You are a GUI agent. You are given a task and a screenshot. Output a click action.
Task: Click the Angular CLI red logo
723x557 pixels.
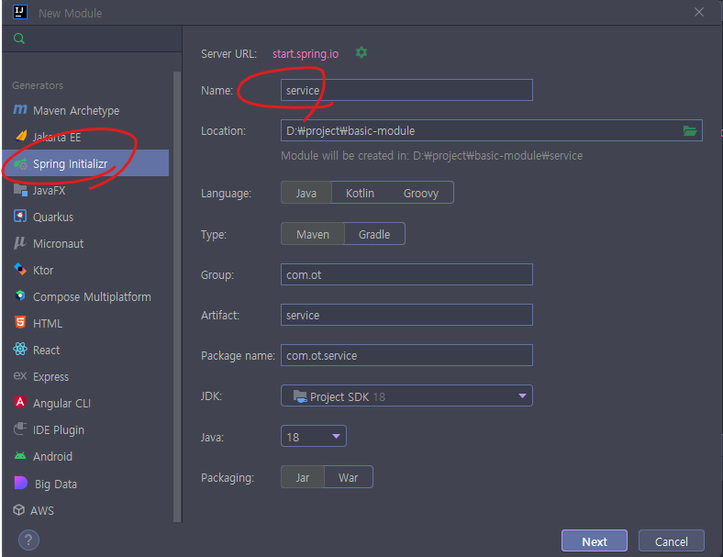pyautogui.click(x=20, y=402)
